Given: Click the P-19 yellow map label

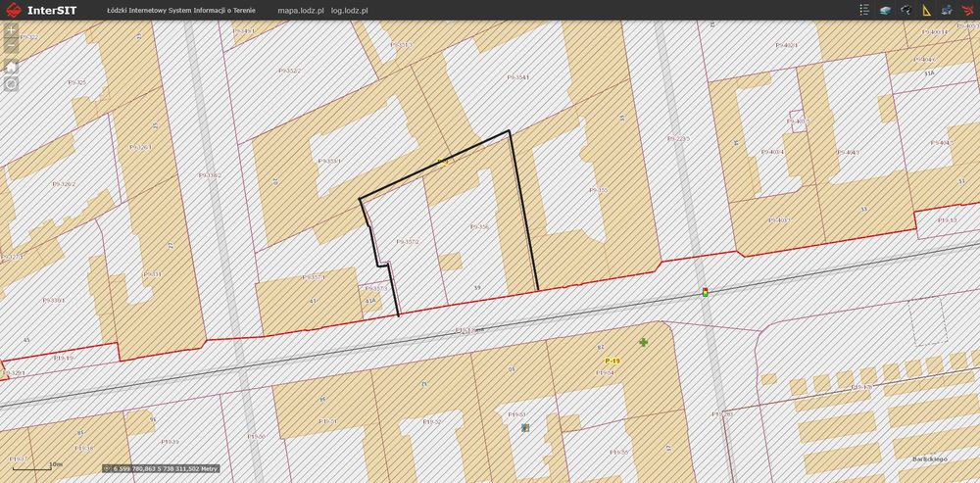Looking at the screenshot, I should (x=612, y=362).
